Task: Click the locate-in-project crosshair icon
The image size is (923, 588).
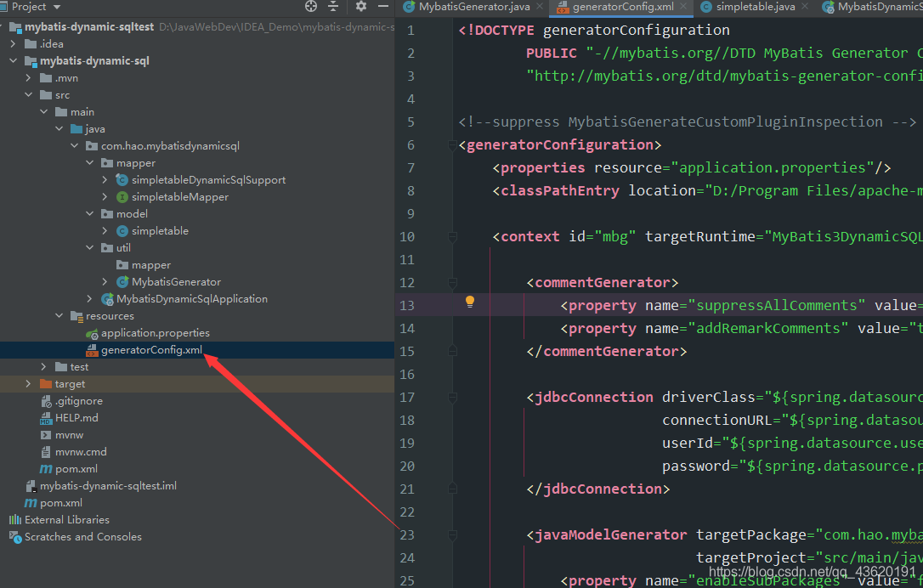Action: click(311, 7)
